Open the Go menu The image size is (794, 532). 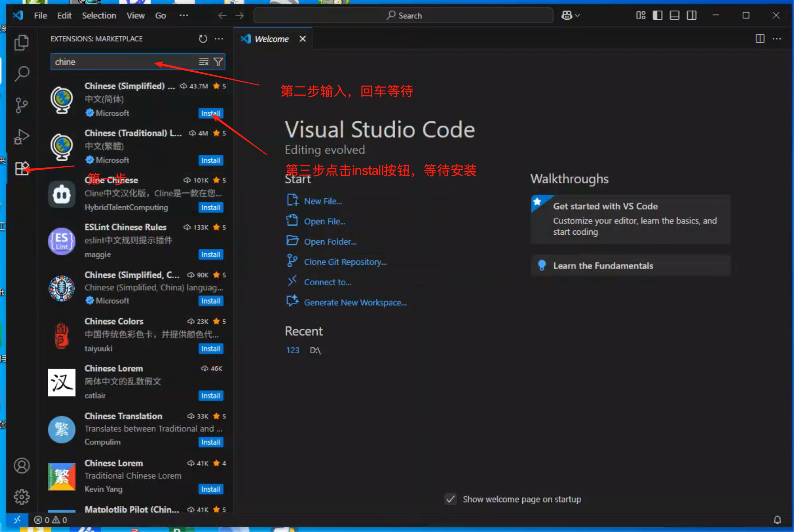161,15
